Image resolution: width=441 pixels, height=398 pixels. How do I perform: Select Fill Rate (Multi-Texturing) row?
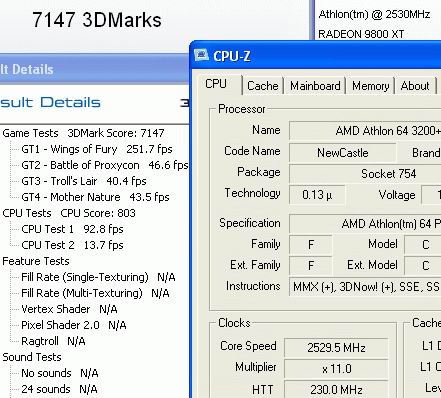(95, 293)
